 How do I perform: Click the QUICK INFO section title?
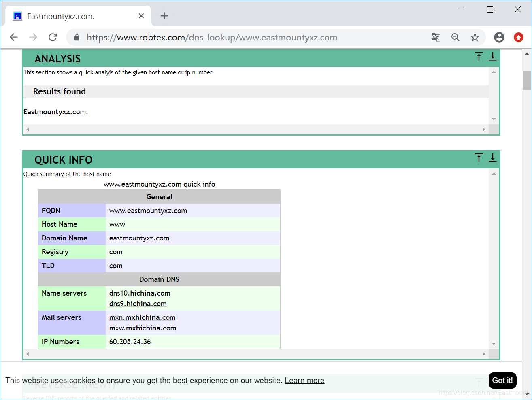[x=64, y=160]
